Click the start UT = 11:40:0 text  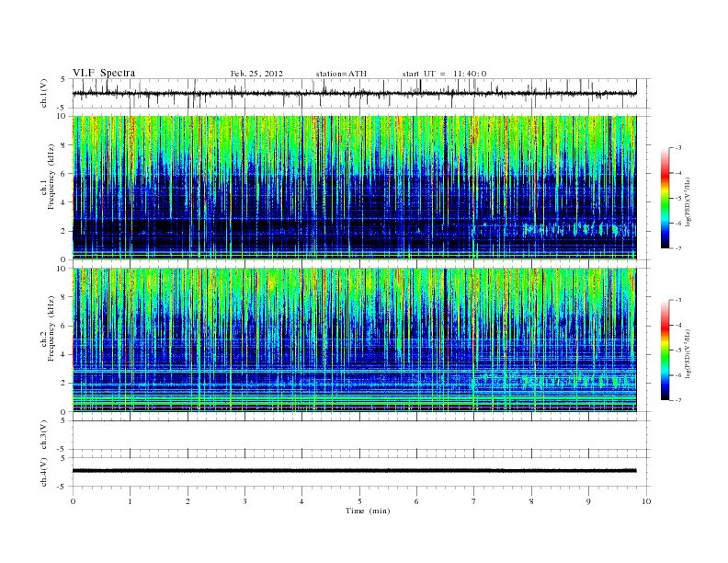[x=445, y=74]
